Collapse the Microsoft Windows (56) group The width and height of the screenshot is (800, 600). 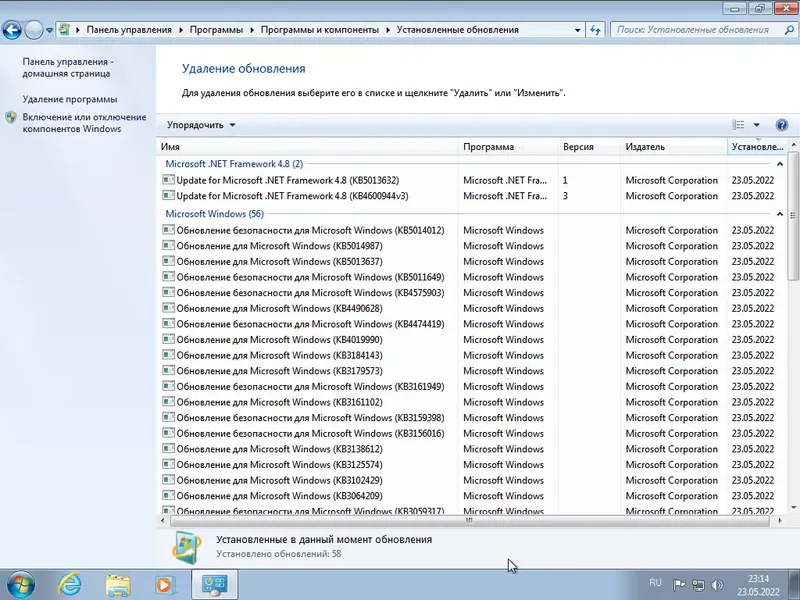click(x=780, y=214)
